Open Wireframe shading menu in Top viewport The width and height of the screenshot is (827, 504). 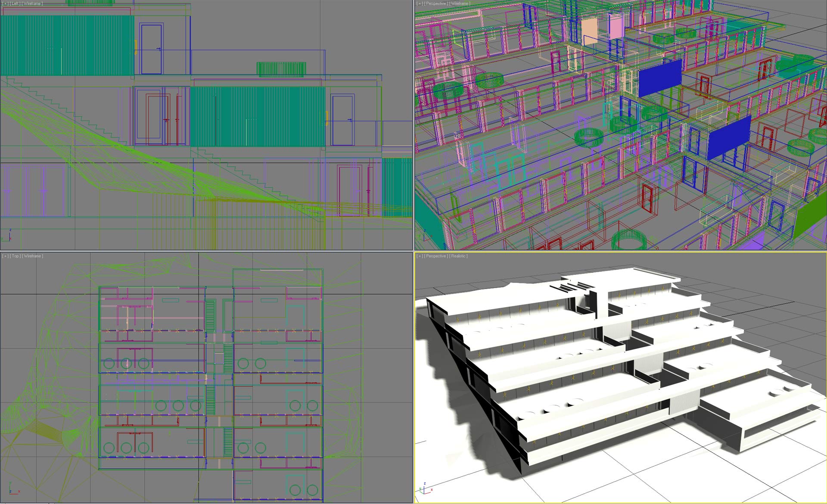click(33, 256)
